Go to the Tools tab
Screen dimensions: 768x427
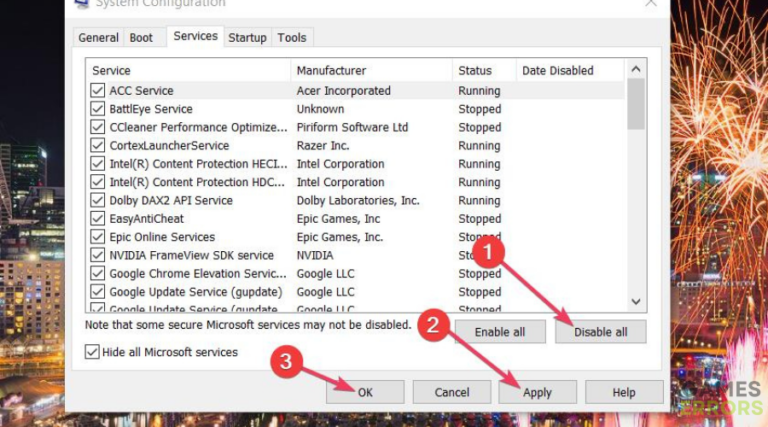click(292, 38)
